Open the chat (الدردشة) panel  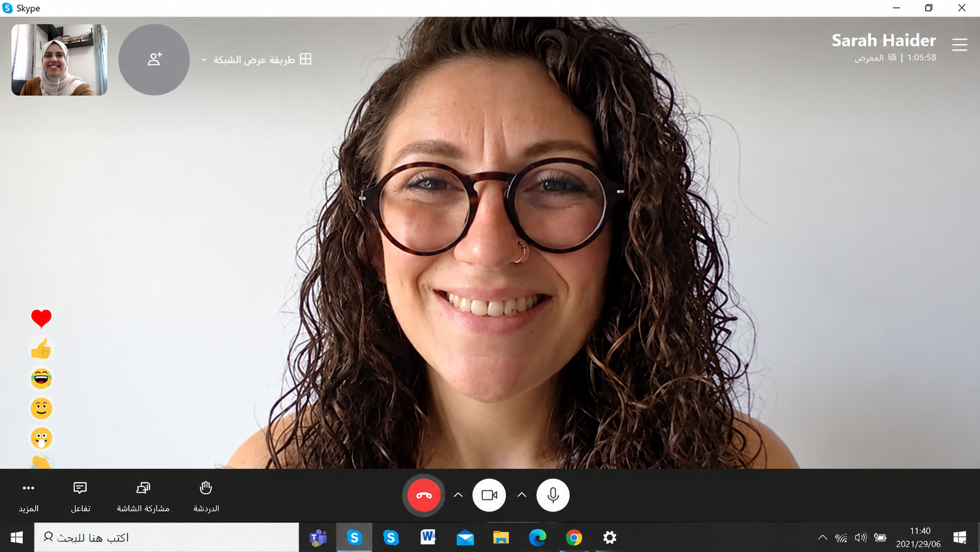[206, 496]
